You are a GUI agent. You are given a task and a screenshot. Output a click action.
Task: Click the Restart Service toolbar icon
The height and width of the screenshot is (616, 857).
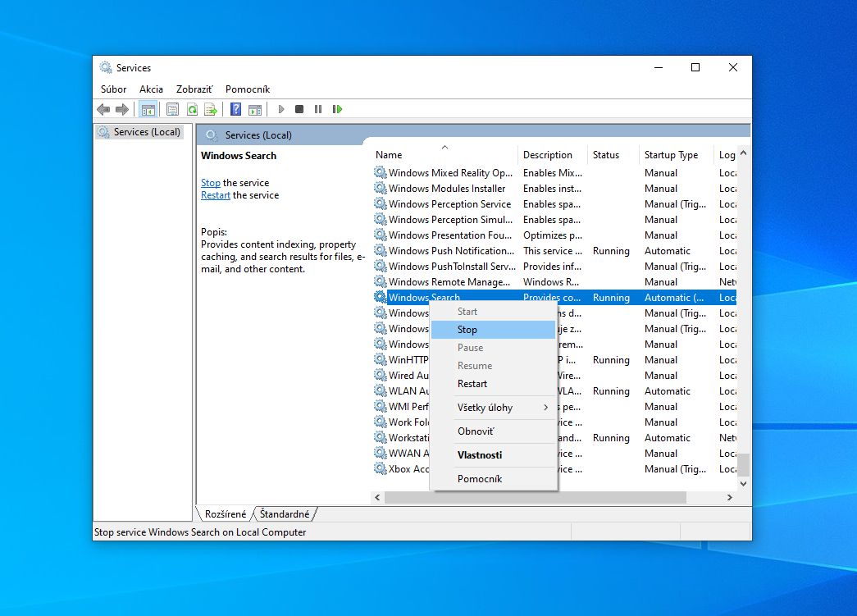(x=337, y=109)
